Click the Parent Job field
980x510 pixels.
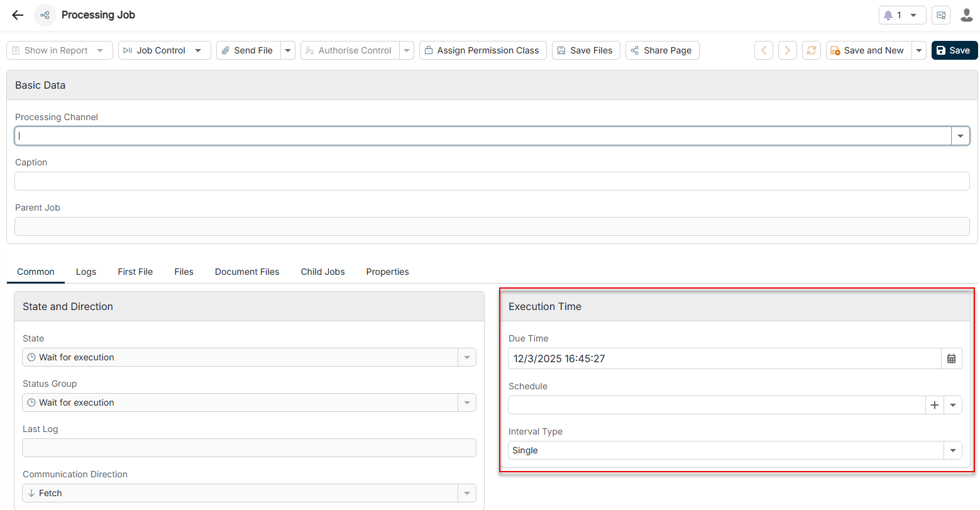(492, 226)
